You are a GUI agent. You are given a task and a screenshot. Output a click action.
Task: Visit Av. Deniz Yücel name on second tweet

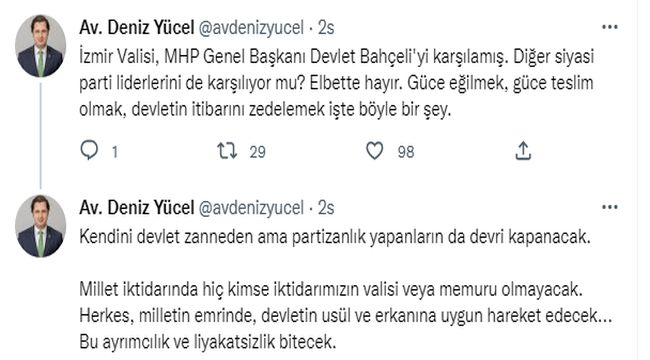pos(136,208)
